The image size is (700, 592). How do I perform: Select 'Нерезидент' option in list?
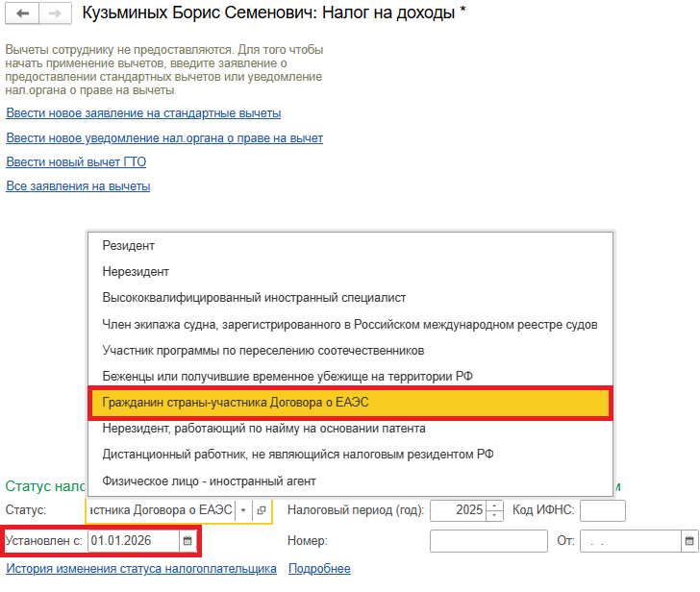136,272
